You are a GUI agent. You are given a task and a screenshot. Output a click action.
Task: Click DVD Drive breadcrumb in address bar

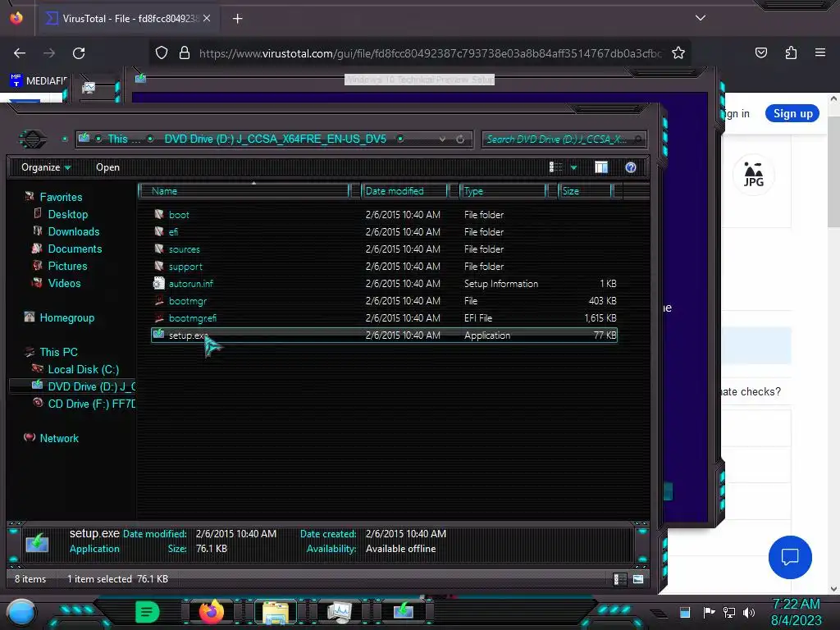pyautogui.click(x=276, y=139)
